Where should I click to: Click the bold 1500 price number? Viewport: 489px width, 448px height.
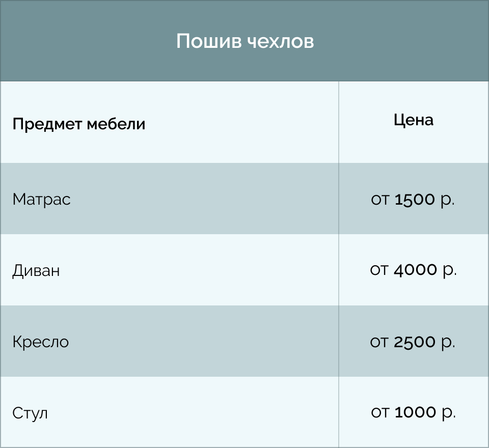point(415,200)
